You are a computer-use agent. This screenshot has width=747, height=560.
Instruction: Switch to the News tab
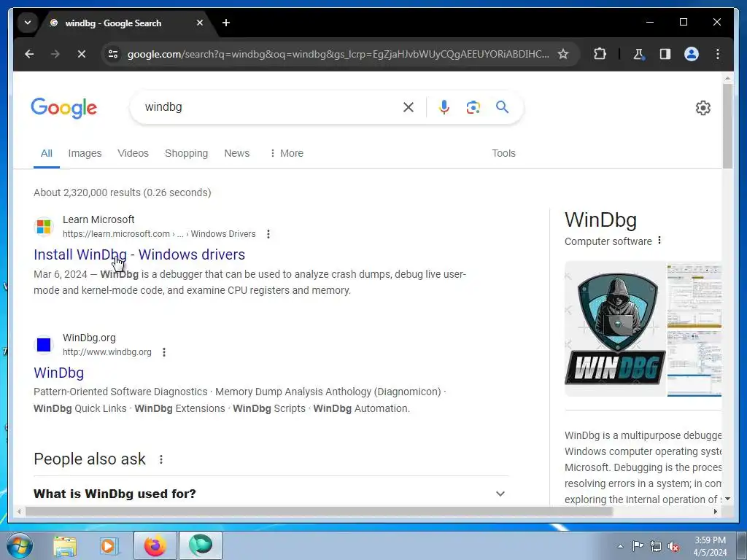point(237,153)
